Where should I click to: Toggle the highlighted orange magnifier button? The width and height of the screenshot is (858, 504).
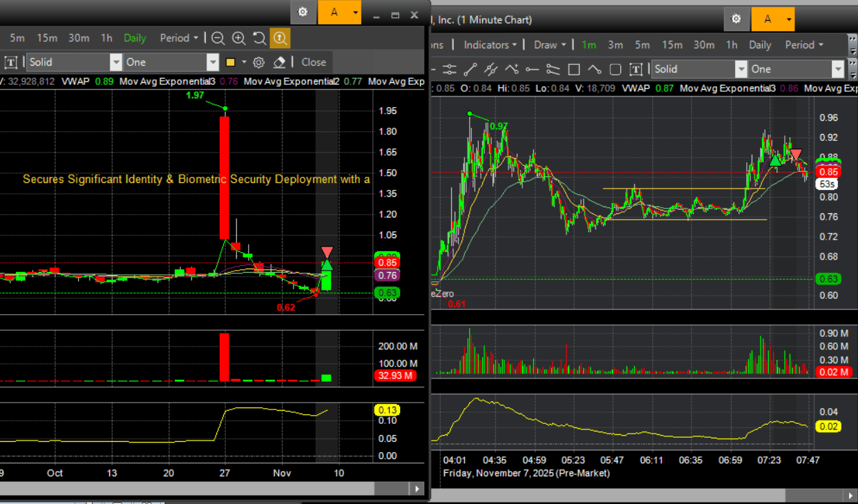(x=280, y=38)
